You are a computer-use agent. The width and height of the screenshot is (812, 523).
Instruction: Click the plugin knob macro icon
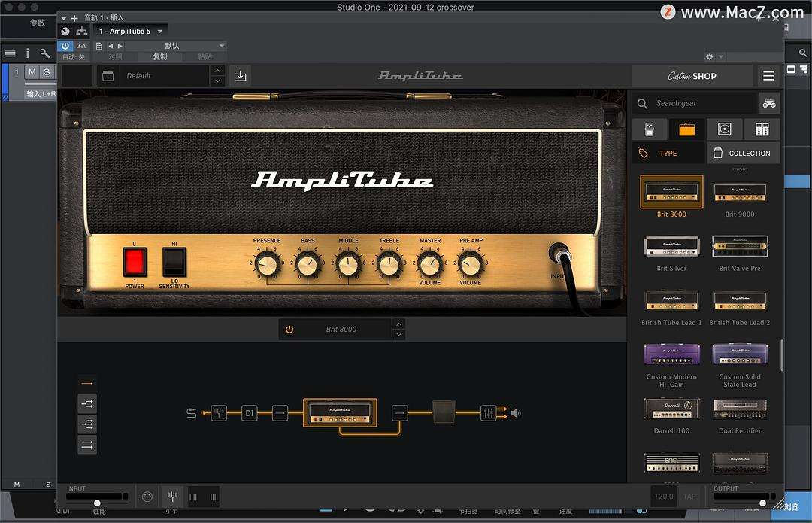(x=65, y=32)
